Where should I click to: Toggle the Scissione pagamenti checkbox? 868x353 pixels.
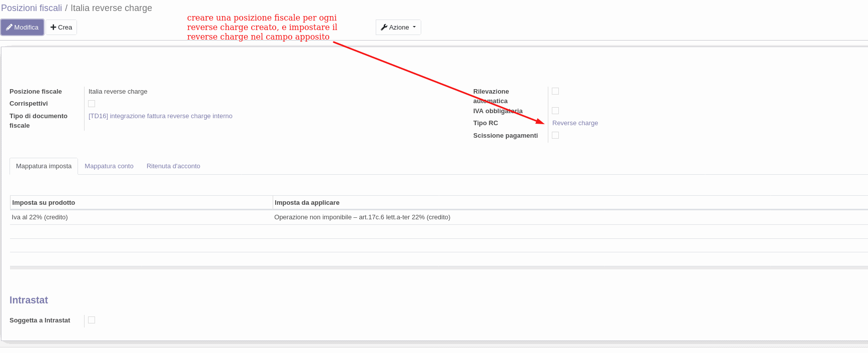[555, 135]
